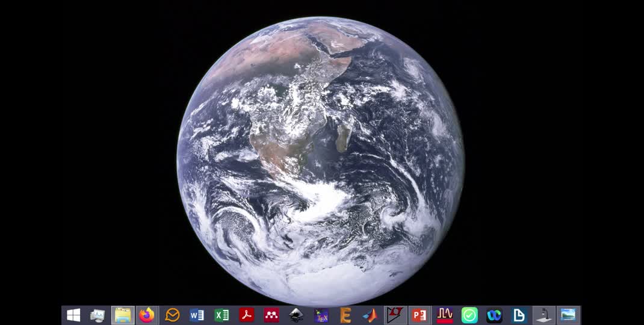
Task: Open Mendeley reference manager
Action: pyautogui.click(x=271, y=315)
